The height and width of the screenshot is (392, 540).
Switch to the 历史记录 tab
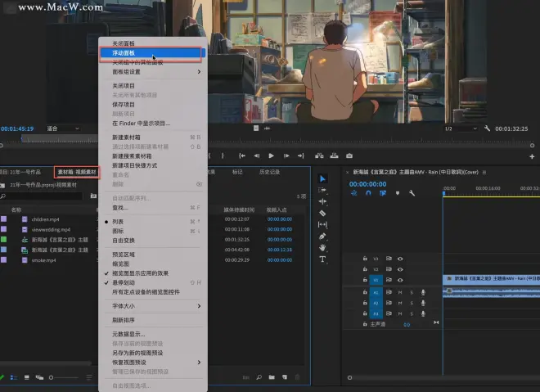pyautogui.click(x=269, y=172)
